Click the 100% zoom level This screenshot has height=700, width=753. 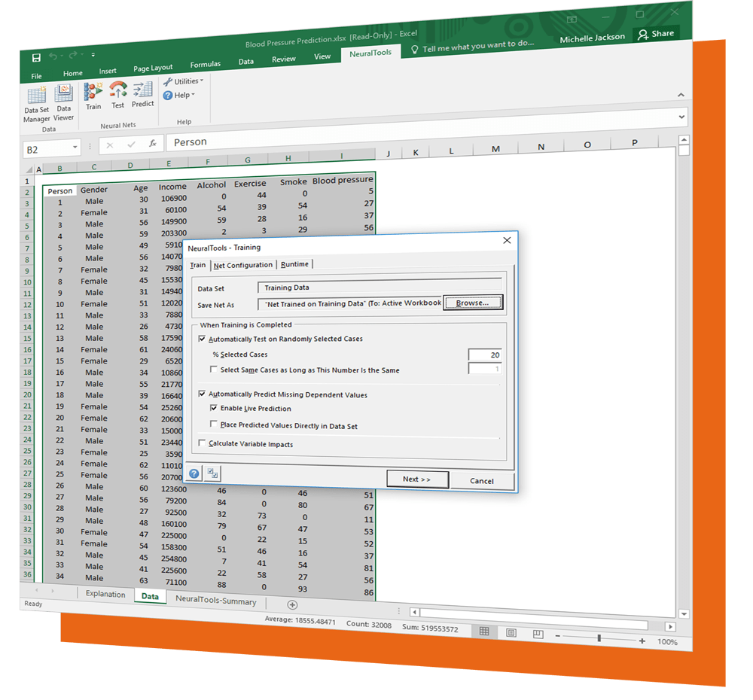point(667,642)
